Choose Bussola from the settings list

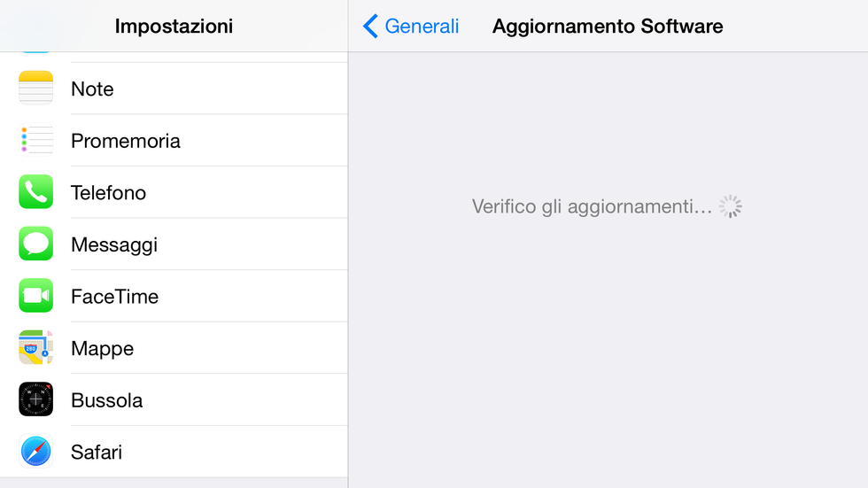click(x=174, y=400)
